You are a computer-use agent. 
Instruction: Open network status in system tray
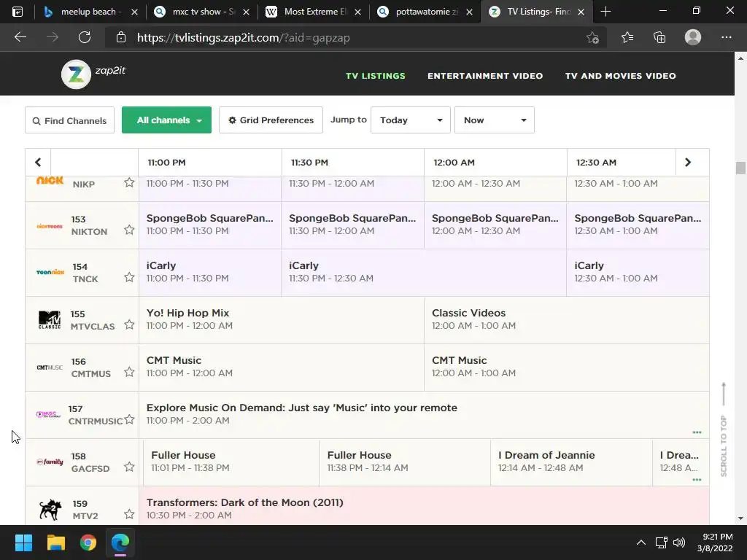click(x=661, y=542)
